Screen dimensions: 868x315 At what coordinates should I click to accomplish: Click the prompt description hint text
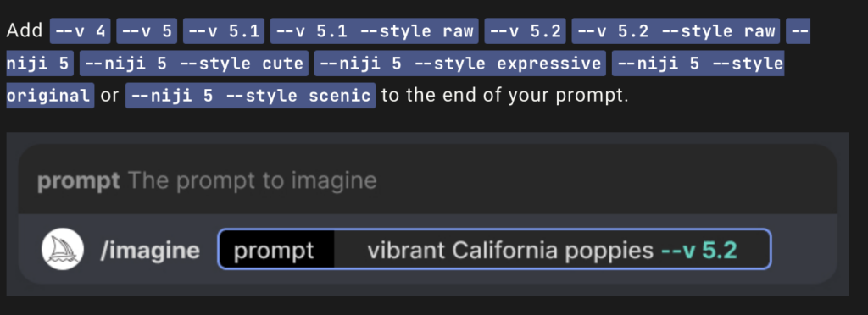point(252,180)
